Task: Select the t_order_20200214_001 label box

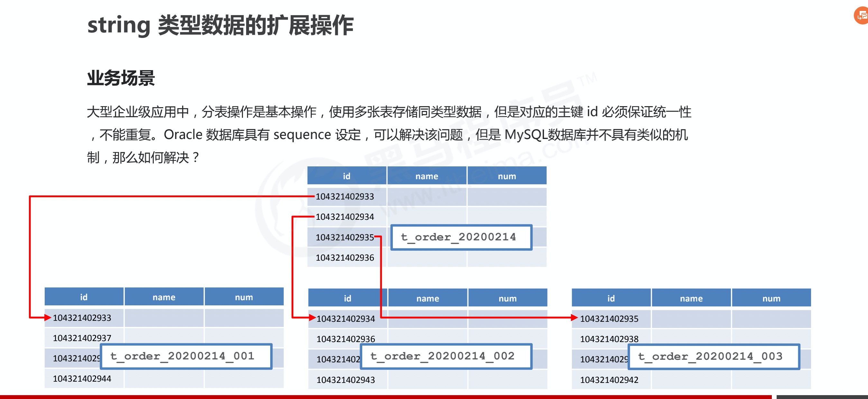Action: (186, 356)
